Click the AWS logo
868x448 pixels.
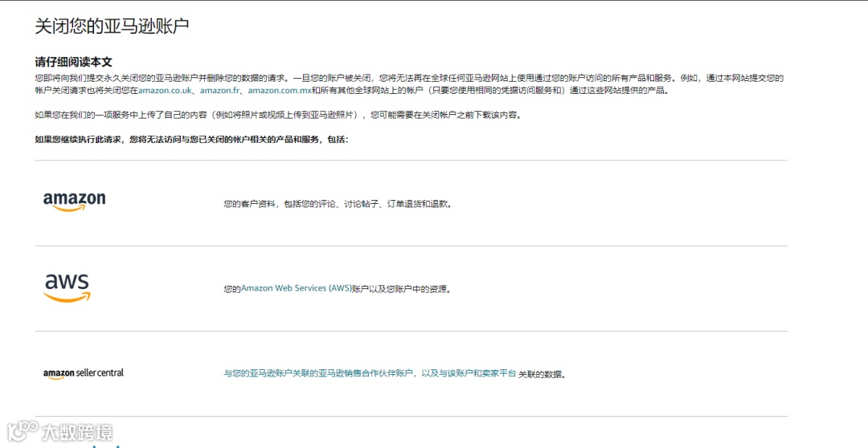(67, 288)
